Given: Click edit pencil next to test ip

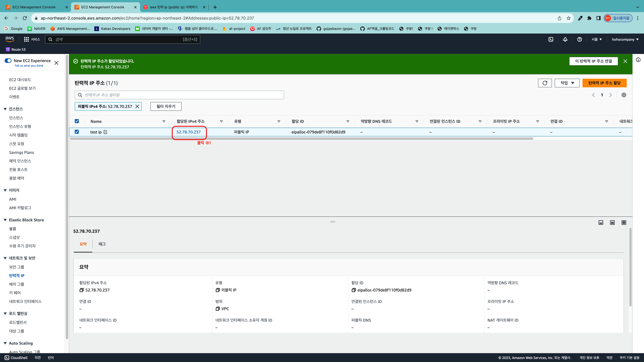Looking at the screenshot, I should point(106,132).
